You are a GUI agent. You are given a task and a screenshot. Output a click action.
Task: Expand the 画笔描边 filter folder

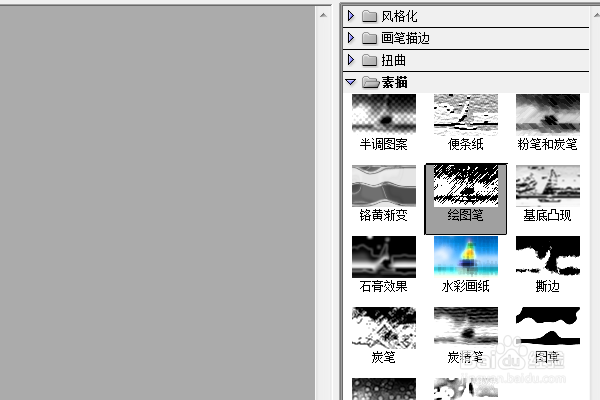tap(351, 38)
